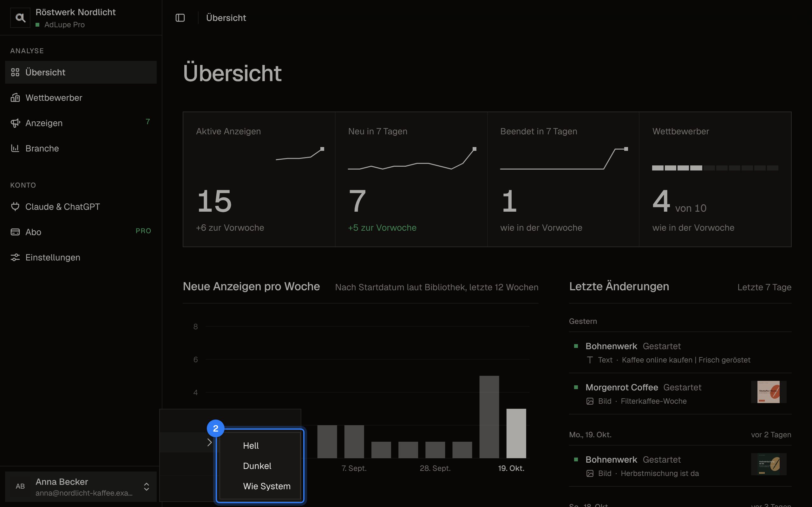
Task: Open the Bohnenwerk Herbstmischung ad thumbnail
Action: click(769, 465)
